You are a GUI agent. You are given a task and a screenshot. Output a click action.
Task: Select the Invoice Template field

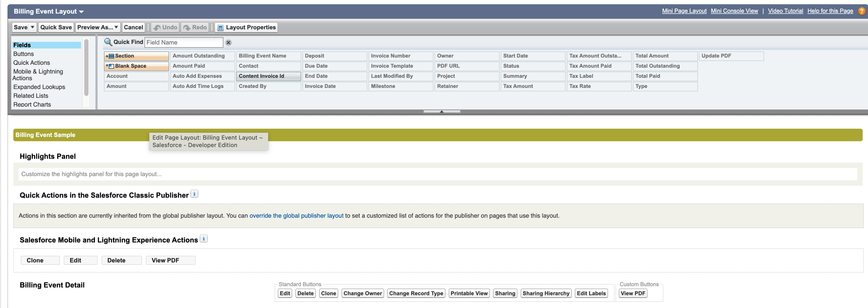(x=401, y=66)
